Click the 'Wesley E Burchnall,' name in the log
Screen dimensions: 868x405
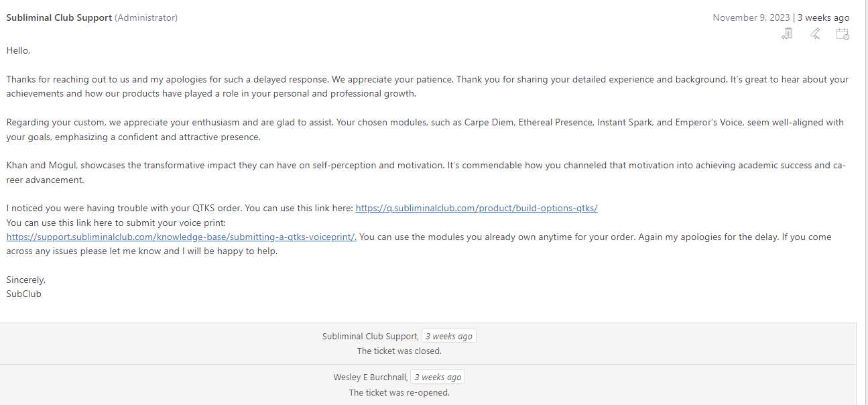370,378
